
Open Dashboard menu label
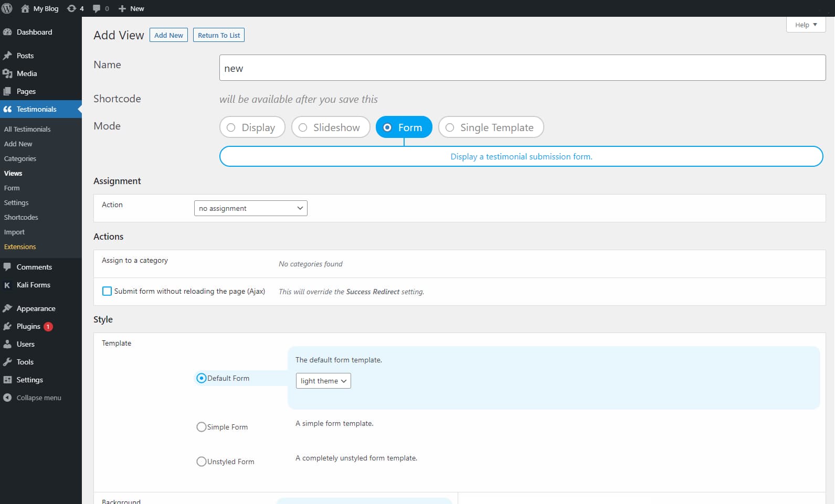point(35,32)
